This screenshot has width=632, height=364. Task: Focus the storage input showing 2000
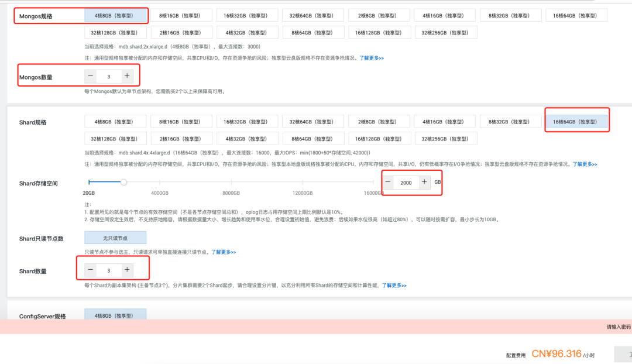406,183
